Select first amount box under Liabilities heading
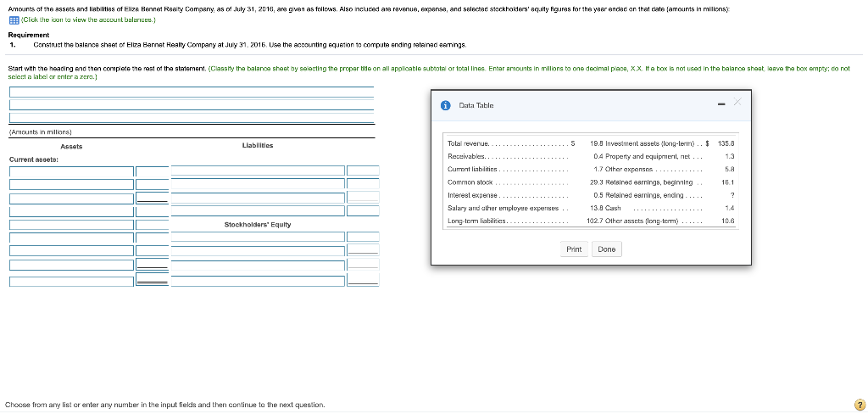This screenshot has height=414, width=868. click(363, 171)
